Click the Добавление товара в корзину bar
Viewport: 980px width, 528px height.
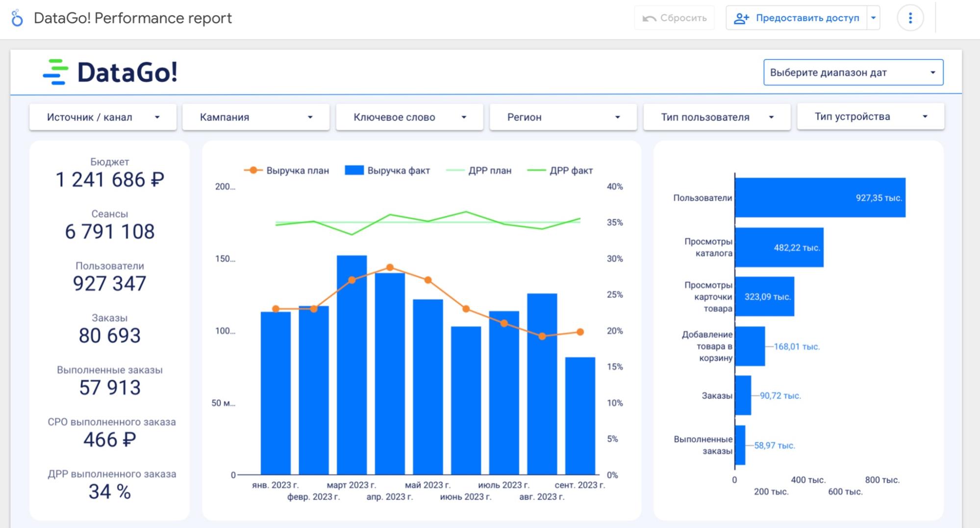click(x=750, y=346)
